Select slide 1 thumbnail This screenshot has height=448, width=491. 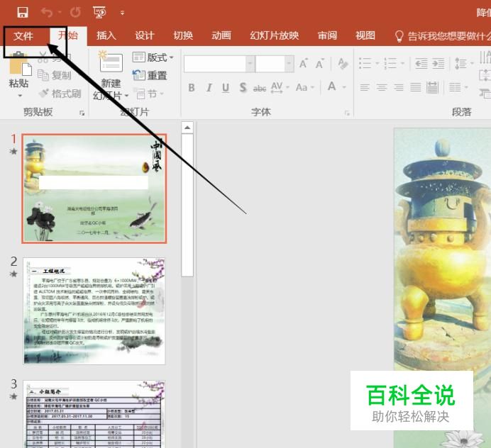94,189
